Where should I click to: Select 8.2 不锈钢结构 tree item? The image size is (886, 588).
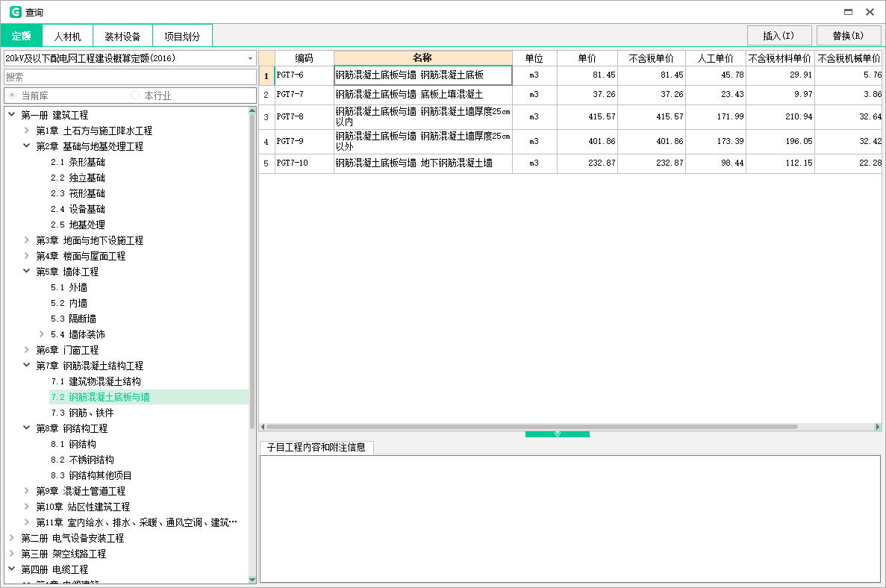[83, 460]
